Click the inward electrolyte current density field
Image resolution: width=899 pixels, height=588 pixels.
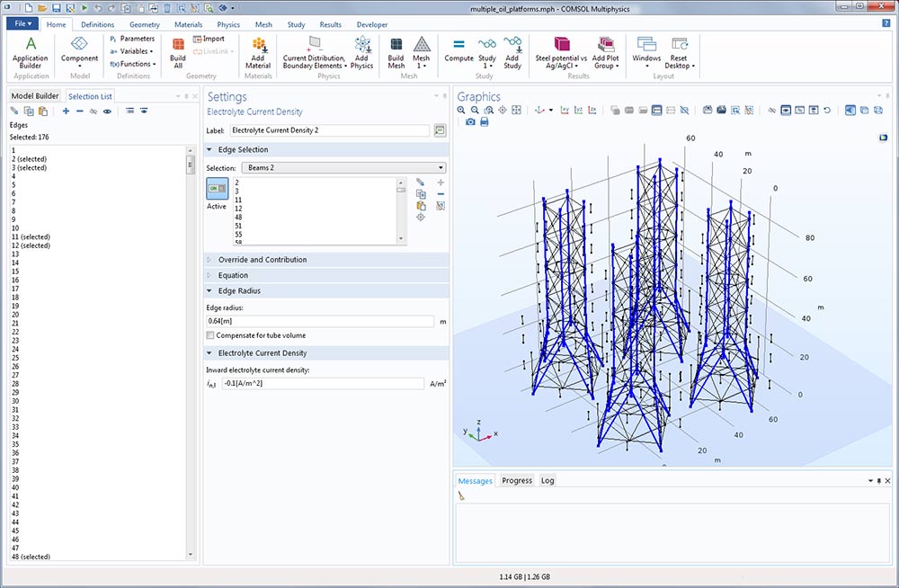pos(322,384)
